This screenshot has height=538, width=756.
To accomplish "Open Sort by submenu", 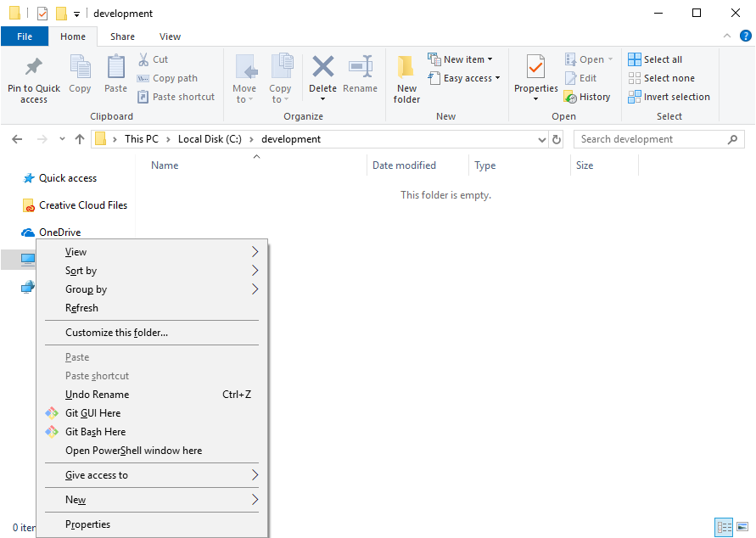I will click(x=152, y=271).
